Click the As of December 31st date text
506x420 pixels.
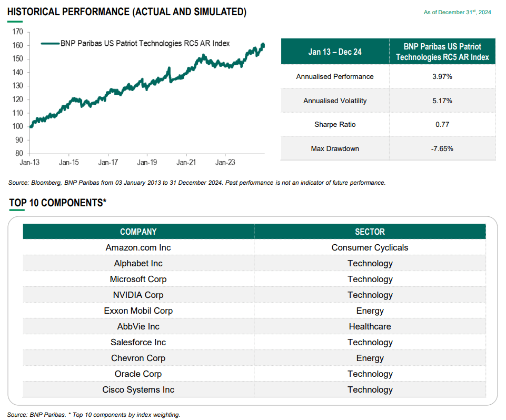click(x=457, y=12)
